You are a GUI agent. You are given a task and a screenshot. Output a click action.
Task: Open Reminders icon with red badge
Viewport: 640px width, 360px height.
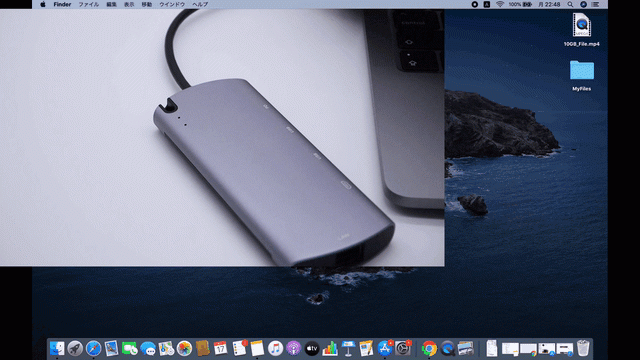click(x=239, y=349)
